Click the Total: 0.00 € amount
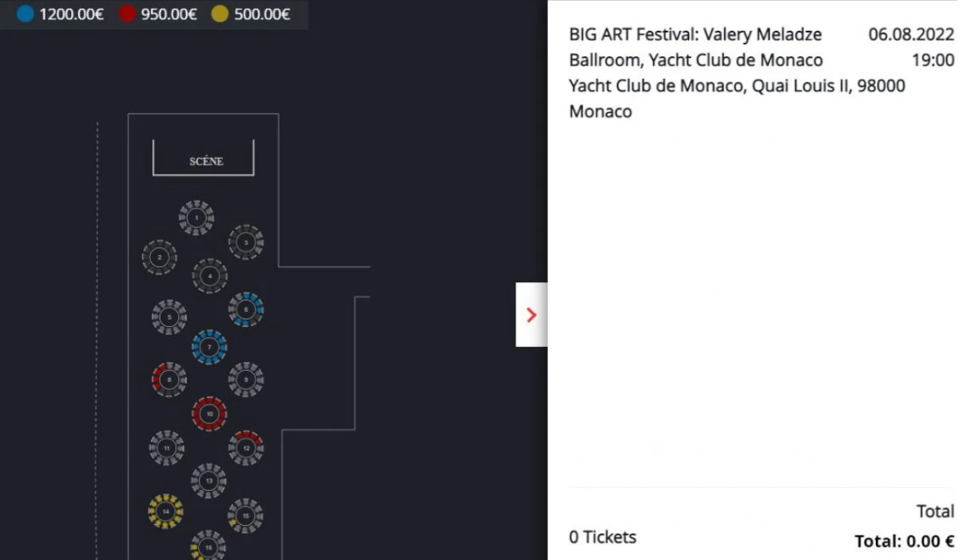 coord(904,542)
